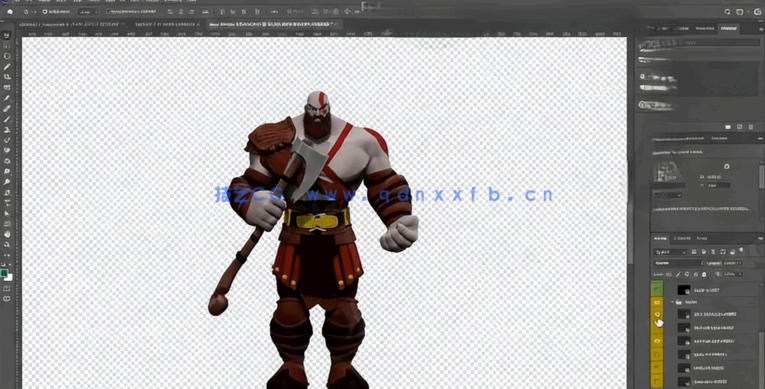Select the Crop tool

7,77
